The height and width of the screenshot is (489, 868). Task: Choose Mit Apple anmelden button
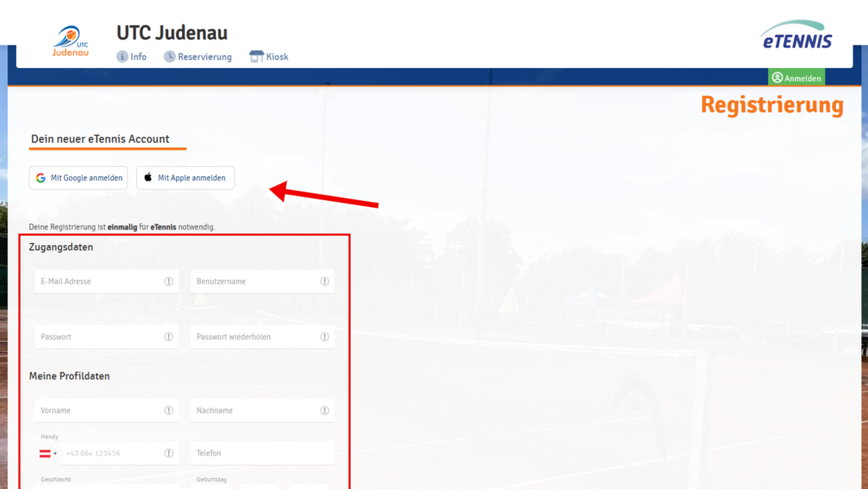tap(185, 178)
